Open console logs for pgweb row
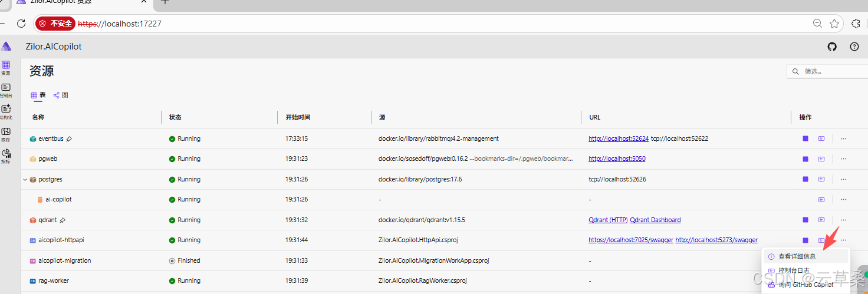Viewport: 868px width, 294px height. [821, 159]
